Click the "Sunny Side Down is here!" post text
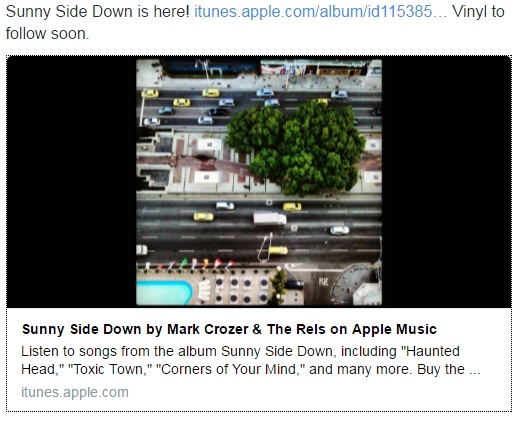Viewport: 523px width, 426px height. [97, 12]
